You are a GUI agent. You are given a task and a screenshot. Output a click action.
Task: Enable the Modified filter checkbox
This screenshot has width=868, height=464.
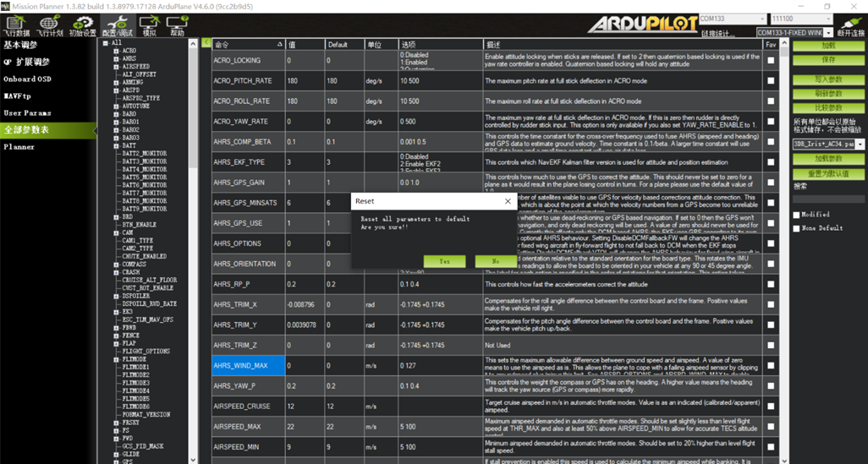coord(796,215)
